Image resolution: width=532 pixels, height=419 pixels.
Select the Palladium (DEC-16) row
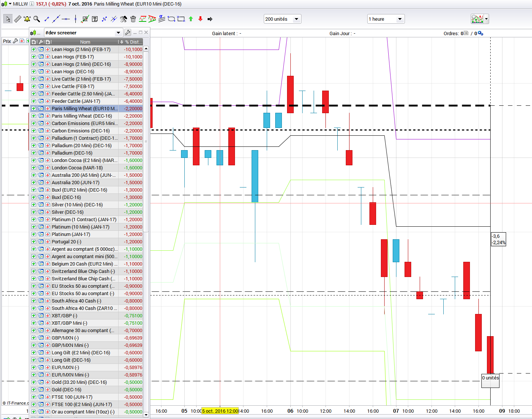(x=86, y=153)
